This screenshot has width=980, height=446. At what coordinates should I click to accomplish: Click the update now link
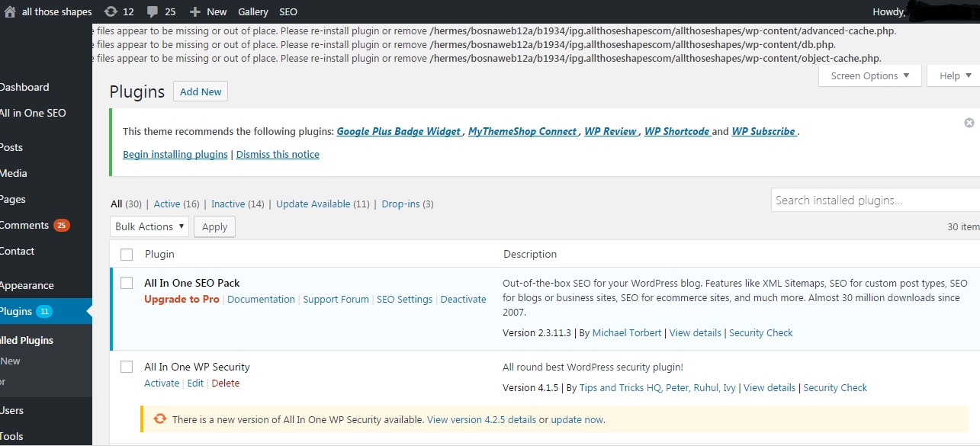tap(577, 419)
